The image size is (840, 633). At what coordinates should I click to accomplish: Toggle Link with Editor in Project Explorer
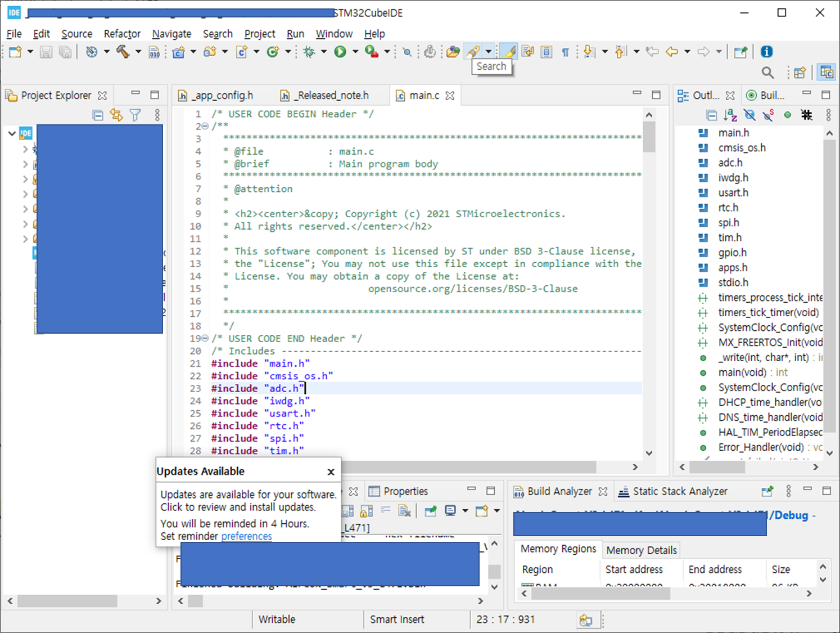116,115
